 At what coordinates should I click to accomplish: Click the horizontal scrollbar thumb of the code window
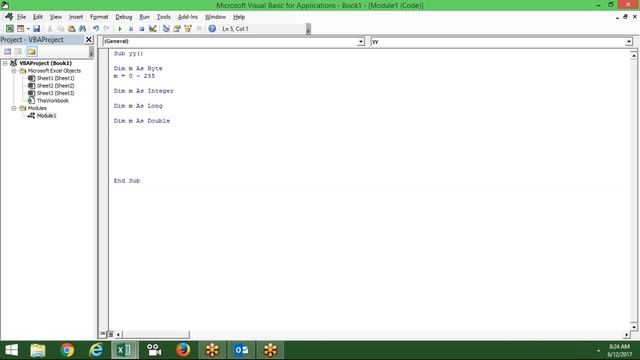(156, 334)
